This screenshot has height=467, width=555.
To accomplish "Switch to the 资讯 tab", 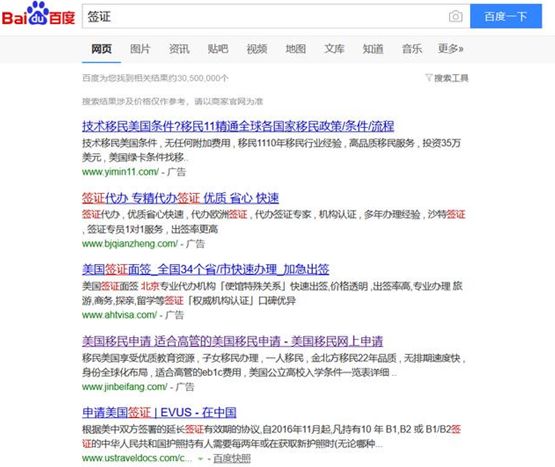I will click(179, 49).
